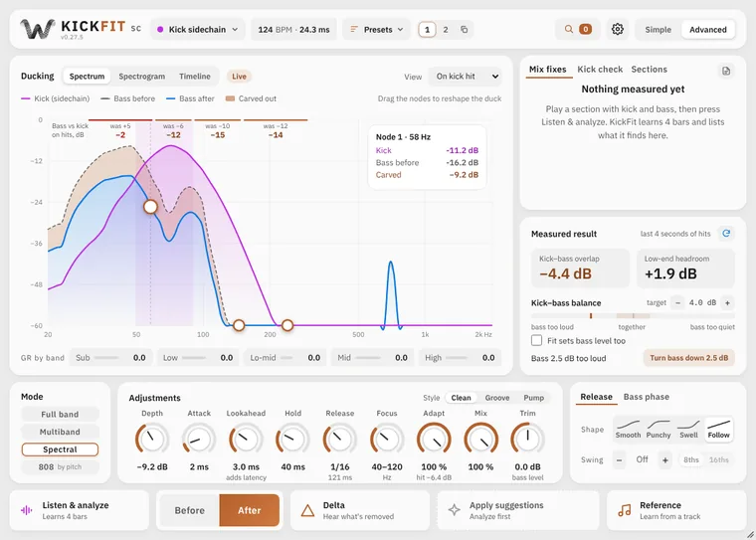756x540 pixels.
Task: Open the Mix fixes tab
Action: [x=548, y=70]
